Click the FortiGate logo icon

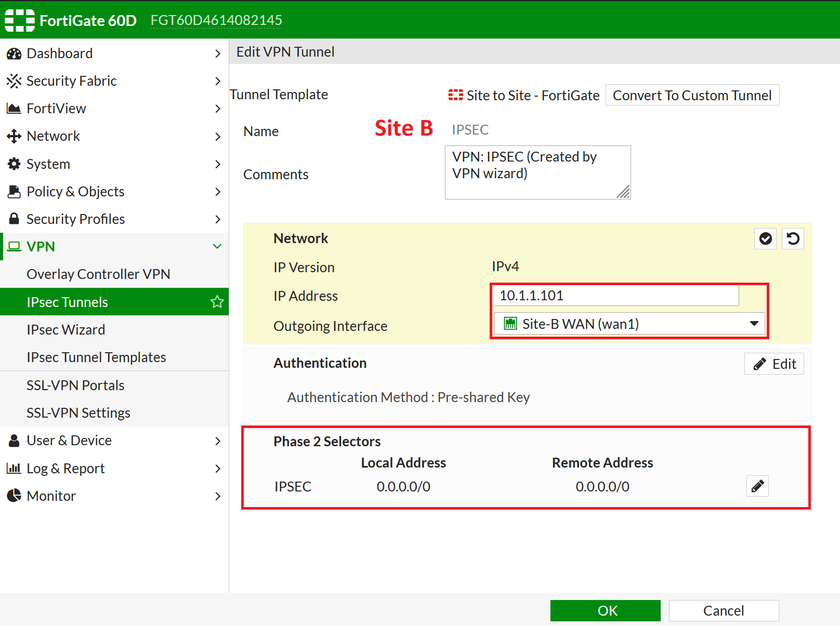[20, 20]
